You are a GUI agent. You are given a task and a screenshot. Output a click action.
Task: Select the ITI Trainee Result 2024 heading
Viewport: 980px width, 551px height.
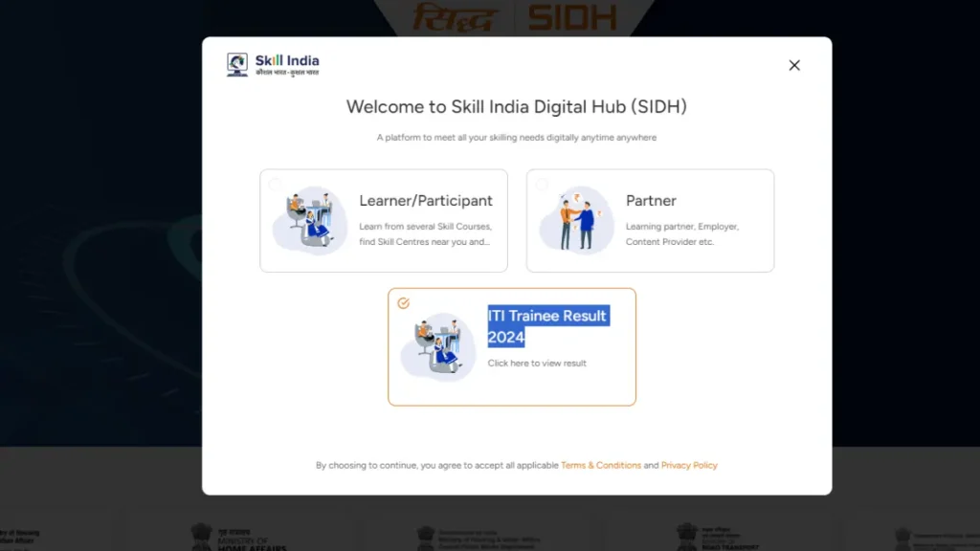(x=548, y=326)
